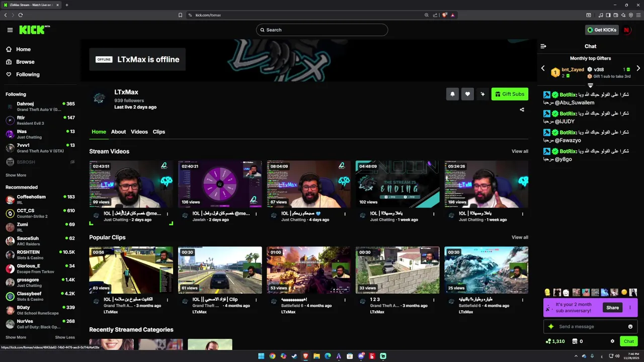Open Dahrooj's followed channel

click(40, 107)
